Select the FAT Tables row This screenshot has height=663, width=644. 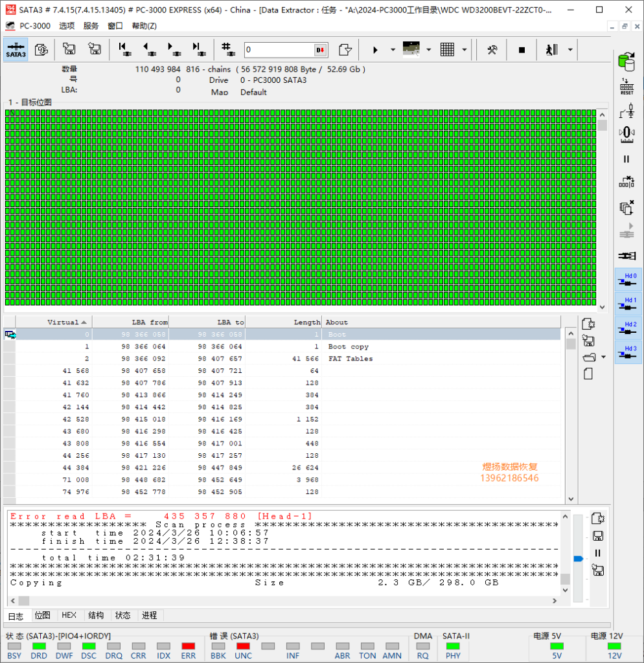coord(350,359)
